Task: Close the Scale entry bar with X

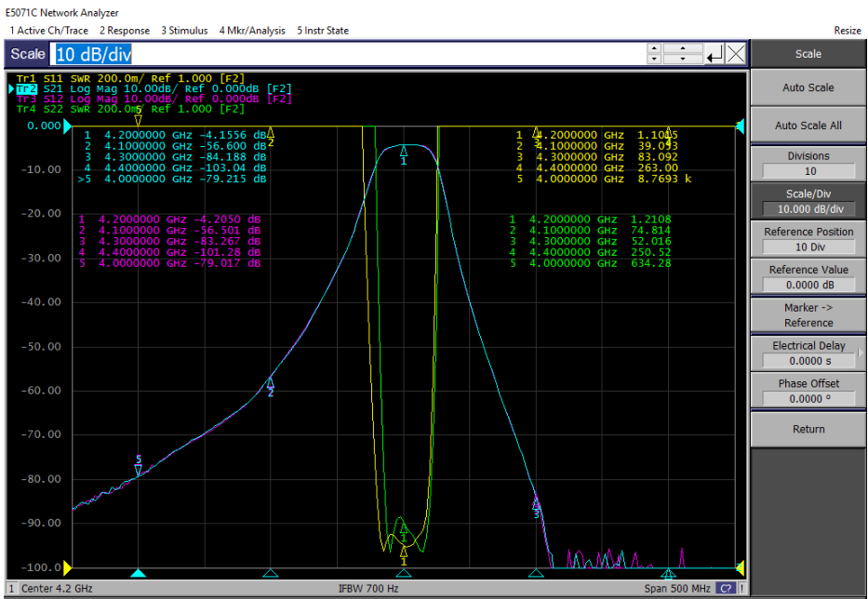Action: tap(735, 54)
